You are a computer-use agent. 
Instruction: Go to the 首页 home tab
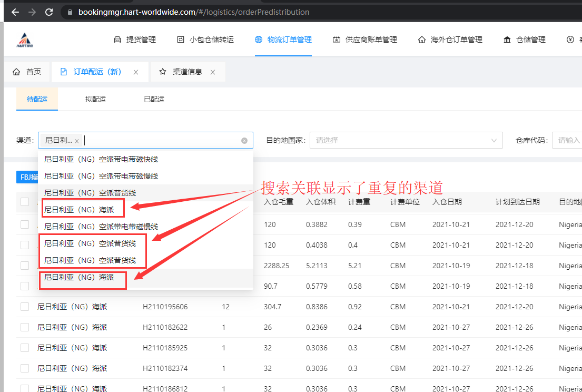[27, 72]
